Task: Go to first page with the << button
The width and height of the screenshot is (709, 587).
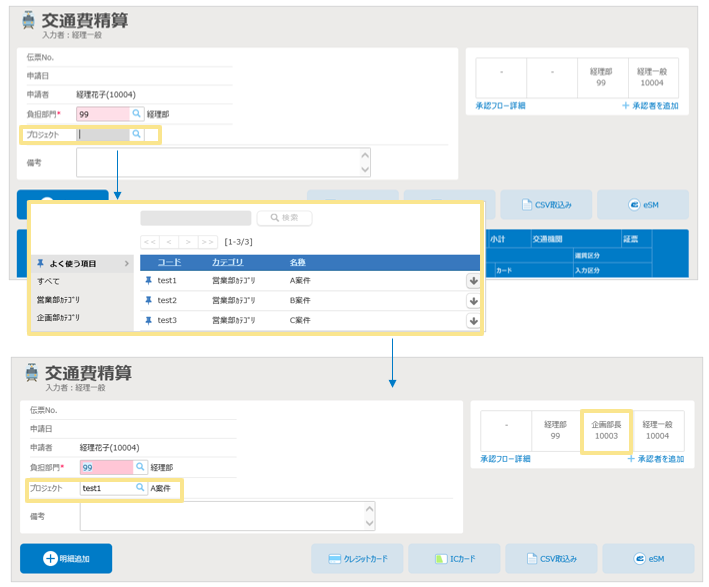Action: click(x=149, y=242)
